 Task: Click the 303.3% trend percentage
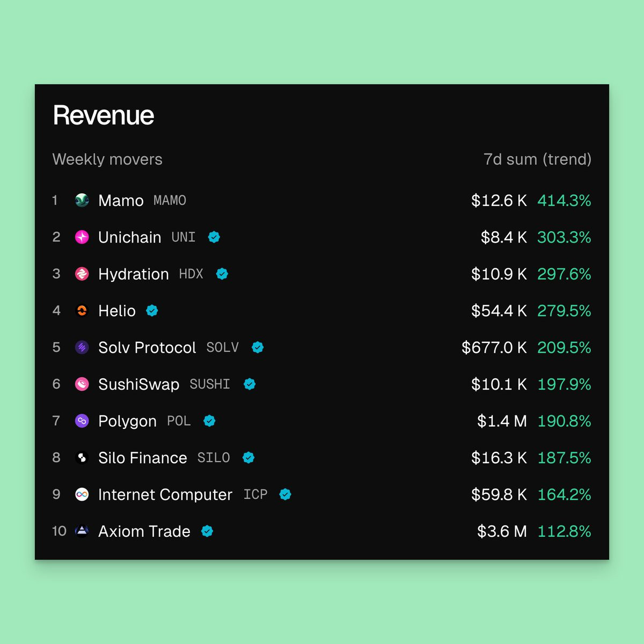564,237
